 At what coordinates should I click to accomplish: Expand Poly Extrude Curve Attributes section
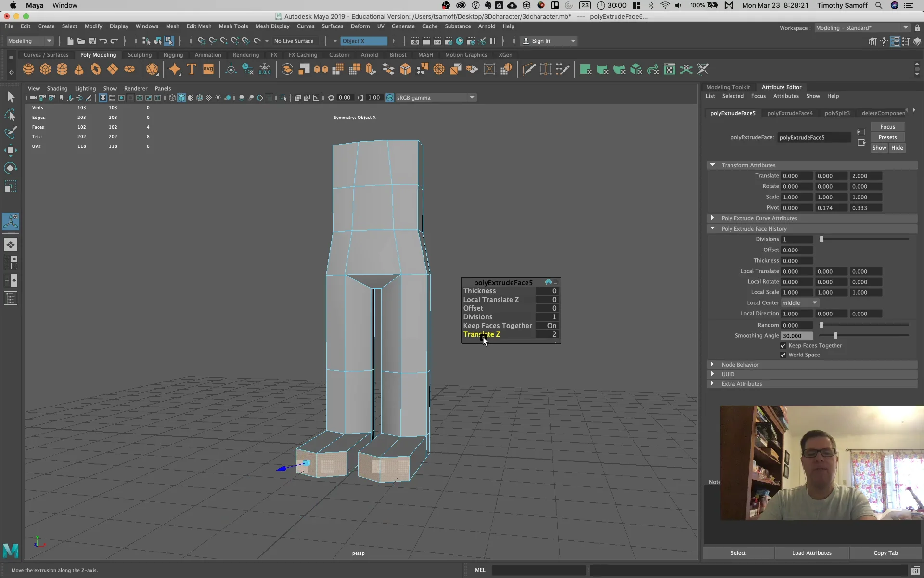point(712,218)
